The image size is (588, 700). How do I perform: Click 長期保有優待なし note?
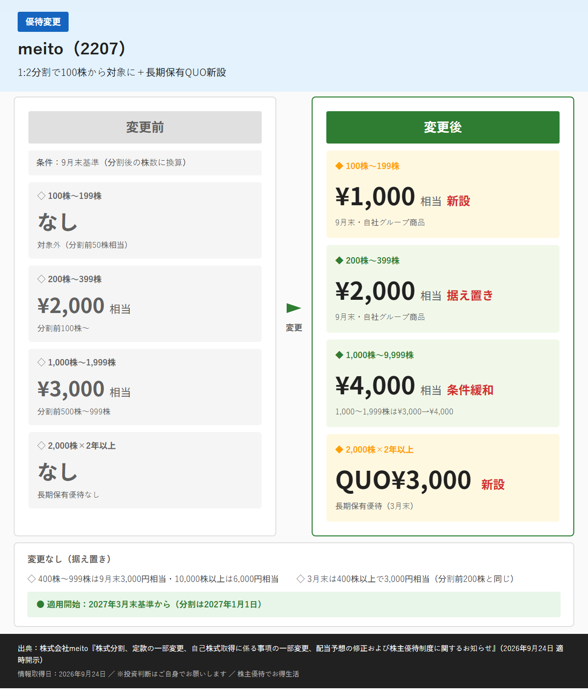point(69,495)
